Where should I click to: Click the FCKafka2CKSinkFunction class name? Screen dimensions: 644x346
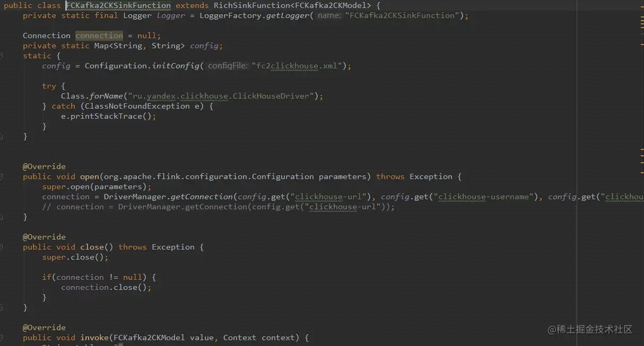tap(118, 5)
